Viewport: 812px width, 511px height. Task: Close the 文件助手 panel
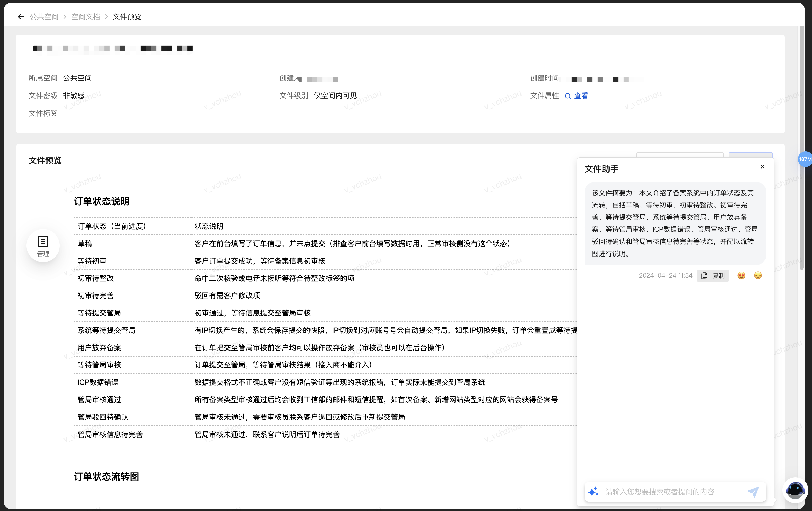click(x=762, y=167)
